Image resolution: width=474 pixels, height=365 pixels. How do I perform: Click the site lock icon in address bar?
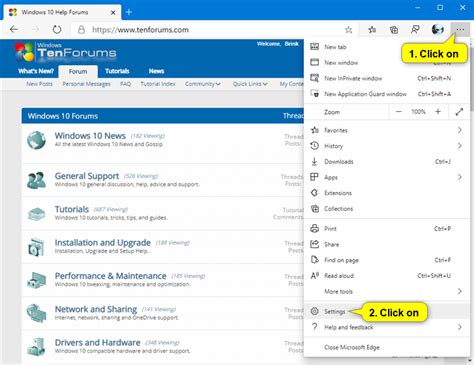click(x=81, y=30)
